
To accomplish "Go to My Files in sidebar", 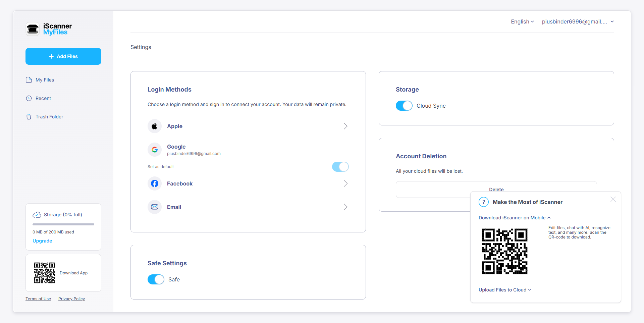I will pyautogui.click(x=45, y=80).
